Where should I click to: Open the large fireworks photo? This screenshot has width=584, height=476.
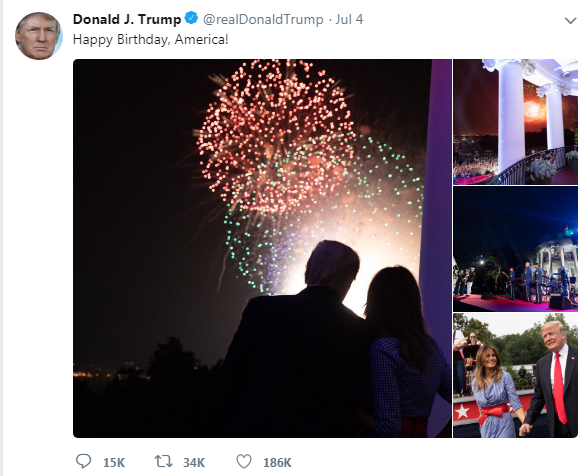[262, 248]
